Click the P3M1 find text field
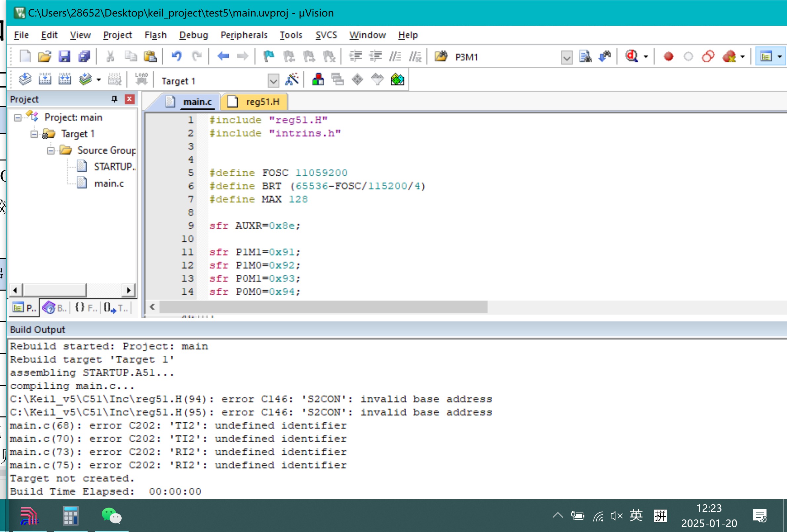This screenshot has width=787, height=532. coord(507,57)
